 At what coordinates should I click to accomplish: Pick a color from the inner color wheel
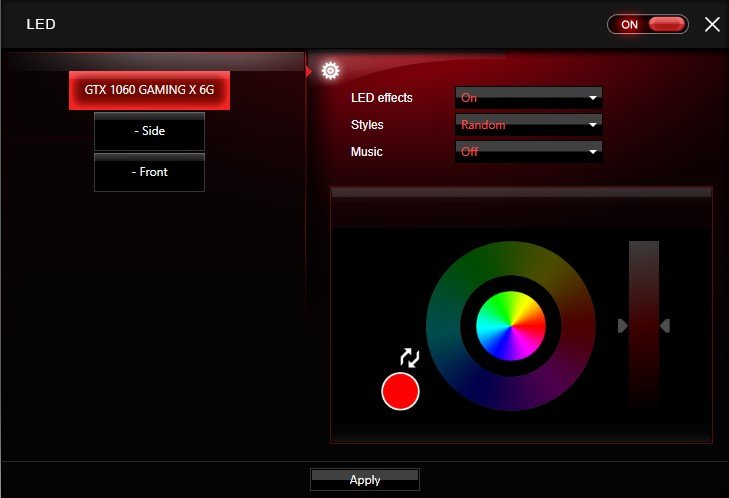pos(510,326)
